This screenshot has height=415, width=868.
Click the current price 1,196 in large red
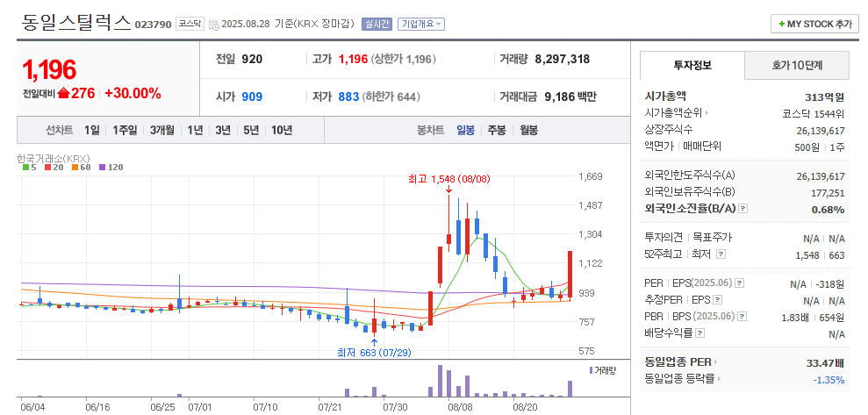click(49, 69)
